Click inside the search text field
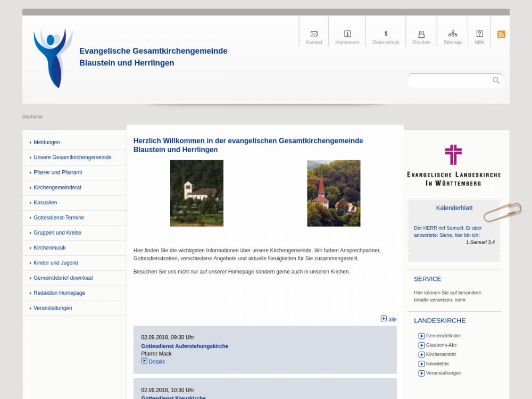The width and height of the screenshot is (532, 399). point(450,80)
